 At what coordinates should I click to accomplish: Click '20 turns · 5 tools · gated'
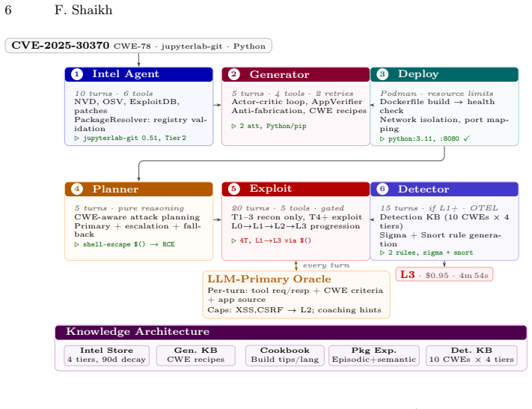pyautogui.click(x=288, y=208)
